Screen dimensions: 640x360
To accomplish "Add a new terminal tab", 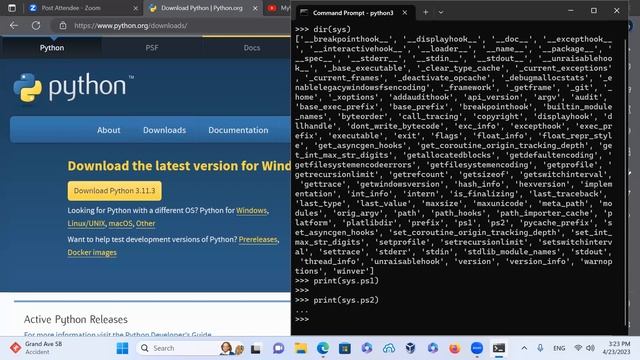I will (x=425, y=13).
